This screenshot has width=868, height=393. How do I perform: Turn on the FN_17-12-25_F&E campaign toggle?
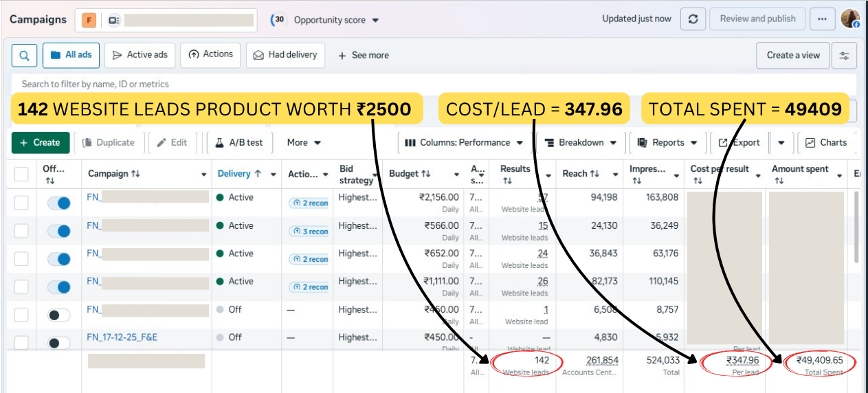pos(58,343)
